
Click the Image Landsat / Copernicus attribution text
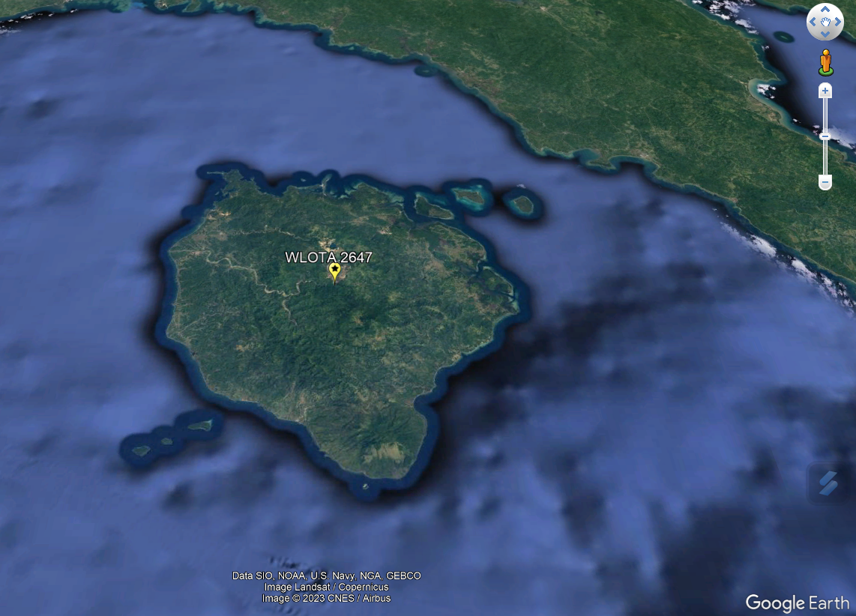[326, 587]
